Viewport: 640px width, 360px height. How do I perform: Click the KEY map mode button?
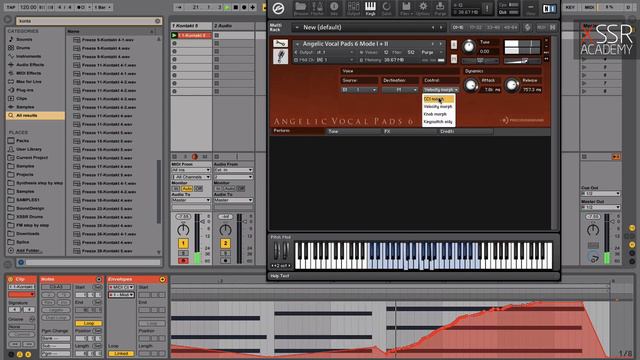[570, 7]
